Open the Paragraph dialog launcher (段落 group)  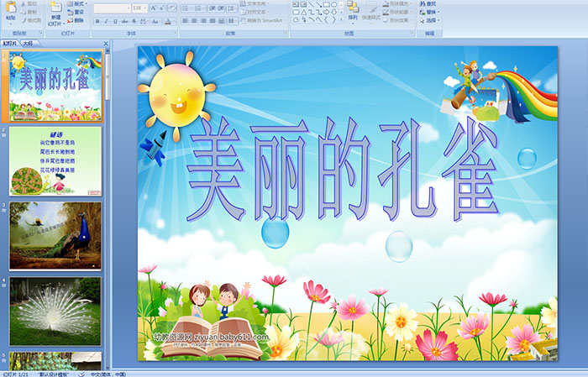point(286,33)
